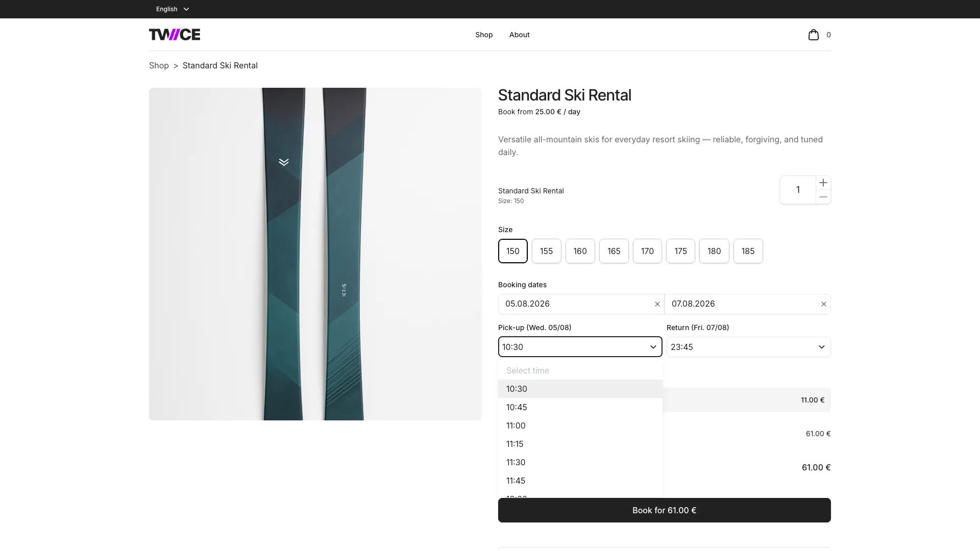The height and width of the screenshot is (551, 980).
Task: Go to the Shop navigation link
Action: 484,35
